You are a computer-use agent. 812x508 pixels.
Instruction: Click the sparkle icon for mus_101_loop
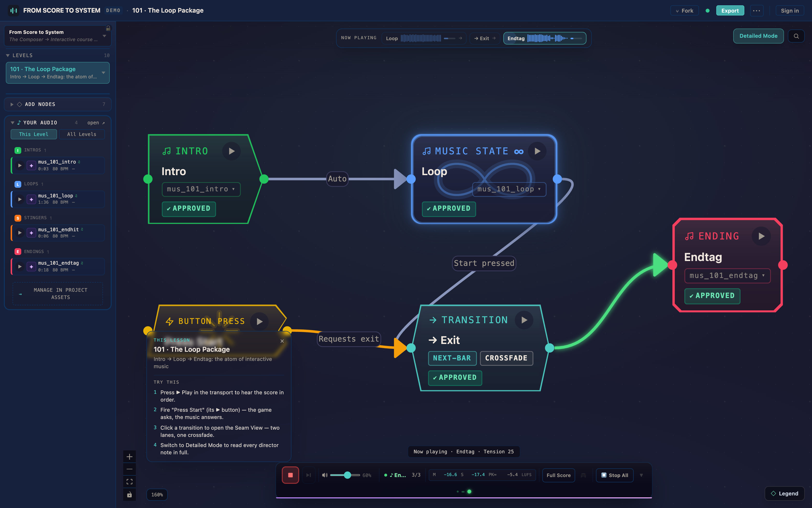31,199
